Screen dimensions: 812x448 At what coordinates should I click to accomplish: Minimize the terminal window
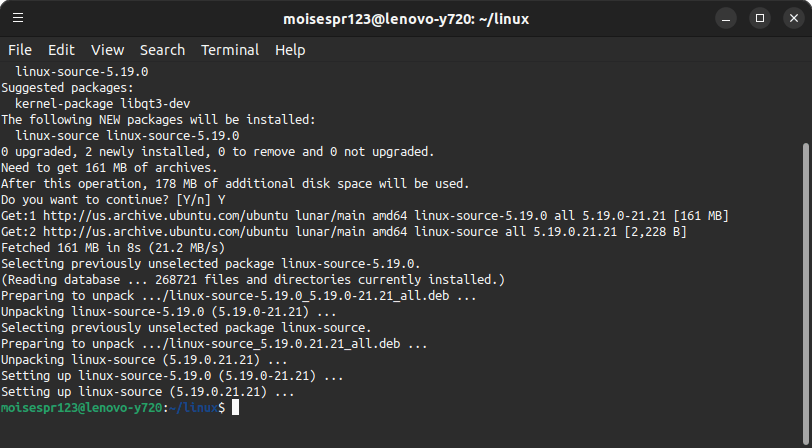click(726, 19)
